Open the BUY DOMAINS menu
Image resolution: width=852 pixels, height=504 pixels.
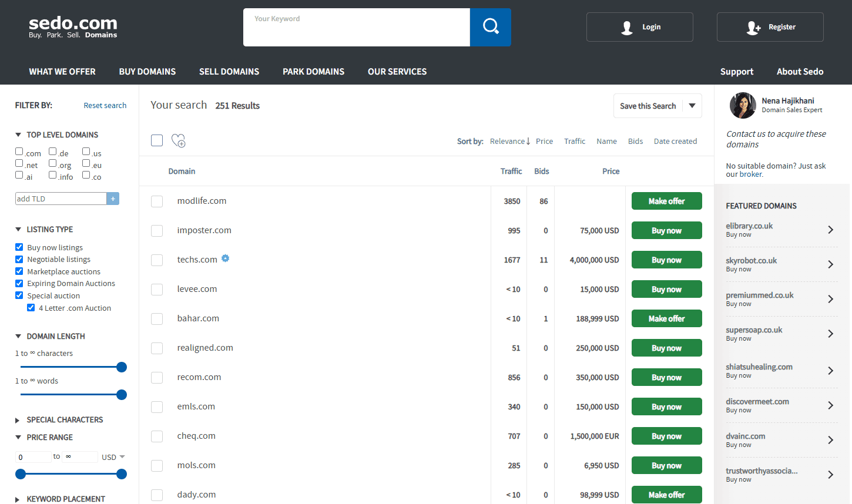pos(147,71)
